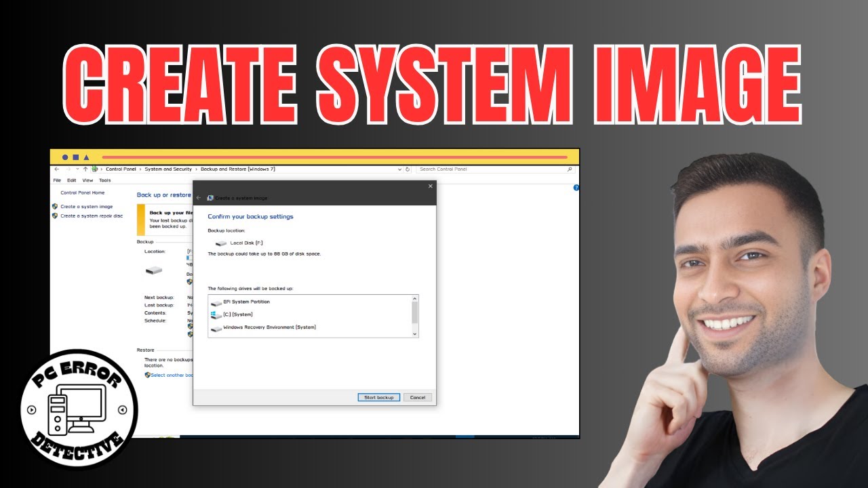Click the Explorer forward navigation arrow
This screenshot has width=868, height=488.
tap(68, 169)
